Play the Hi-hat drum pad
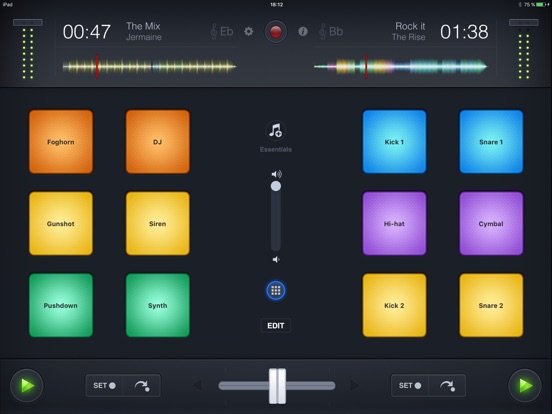552x414 pixels. point(394,223)
